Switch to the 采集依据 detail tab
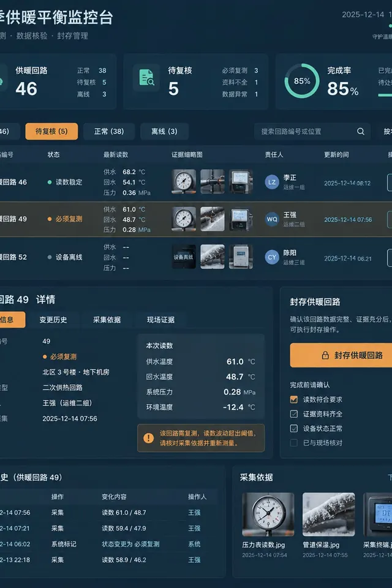Image resolution: width=392 pixels, height=588 pixels. 107,320
